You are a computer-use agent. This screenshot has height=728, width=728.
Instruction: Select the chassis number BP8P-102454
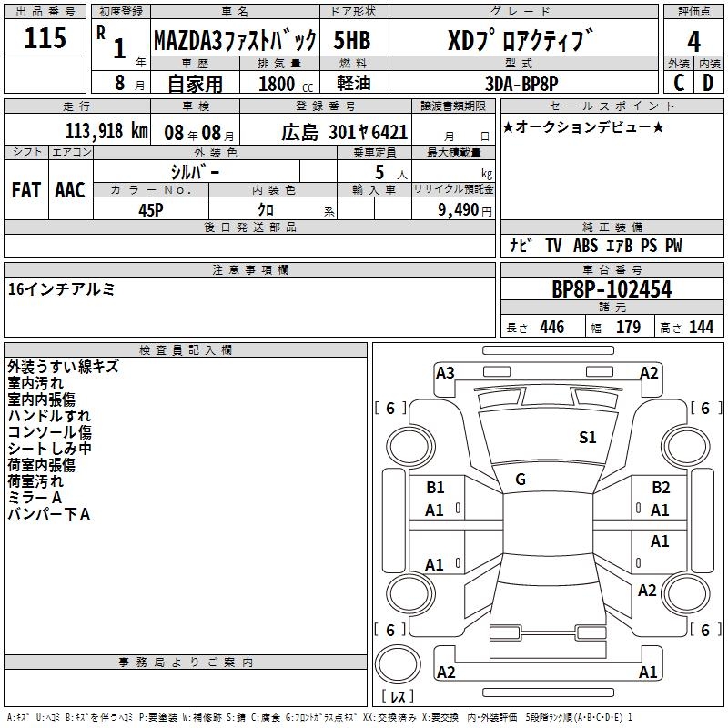(x=612, y=289)
